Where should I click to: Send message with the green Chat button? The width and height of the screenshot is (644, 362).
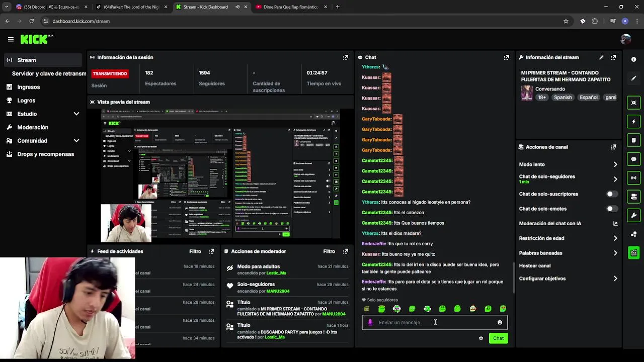tap(498, 338)
